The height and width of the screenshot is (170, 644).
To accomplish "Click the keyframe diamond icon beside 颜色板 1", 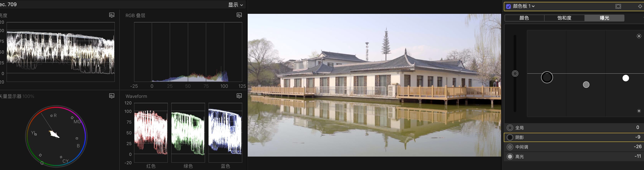I will (640, 6).
